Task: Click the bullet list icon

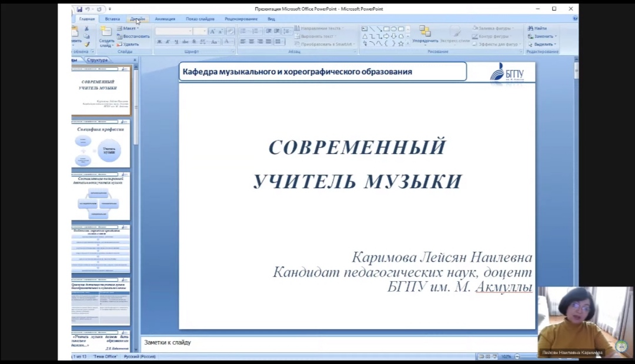Action: point(243,31)
